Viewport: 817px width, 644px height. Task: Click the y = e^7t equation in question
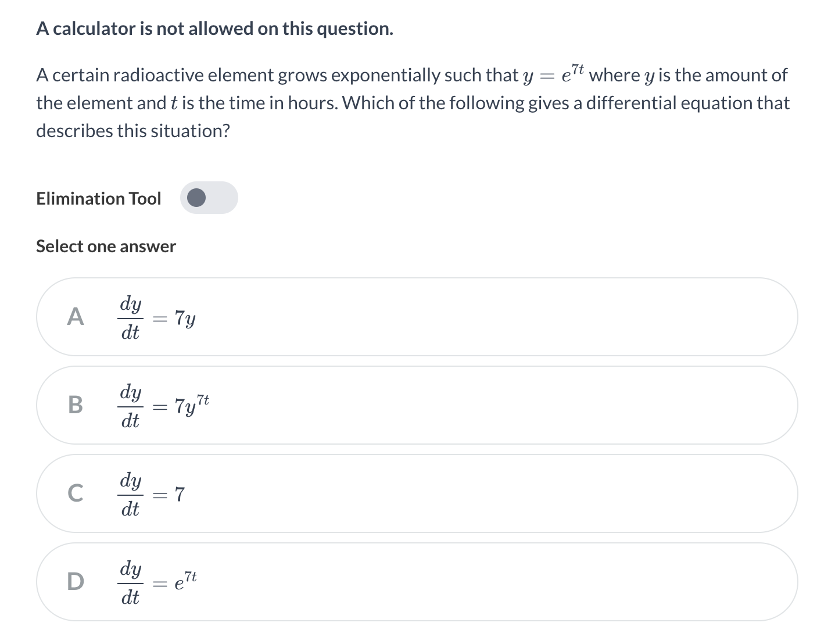point(554,75)
